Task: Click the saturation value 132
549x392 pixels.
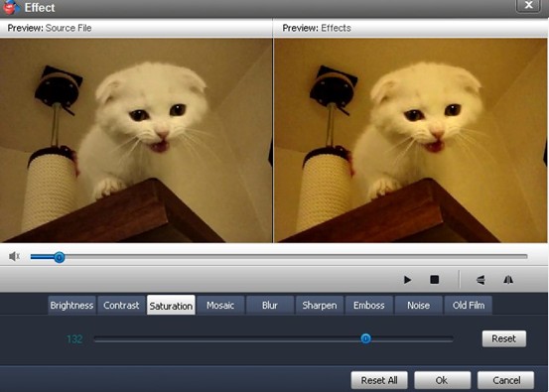Action: pyautogui.click(x=74, y=338)
